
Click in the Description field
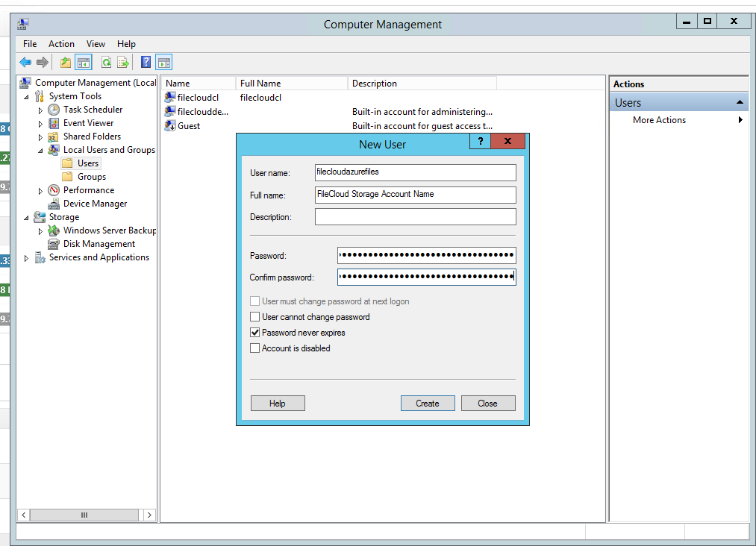coord(415,216)
